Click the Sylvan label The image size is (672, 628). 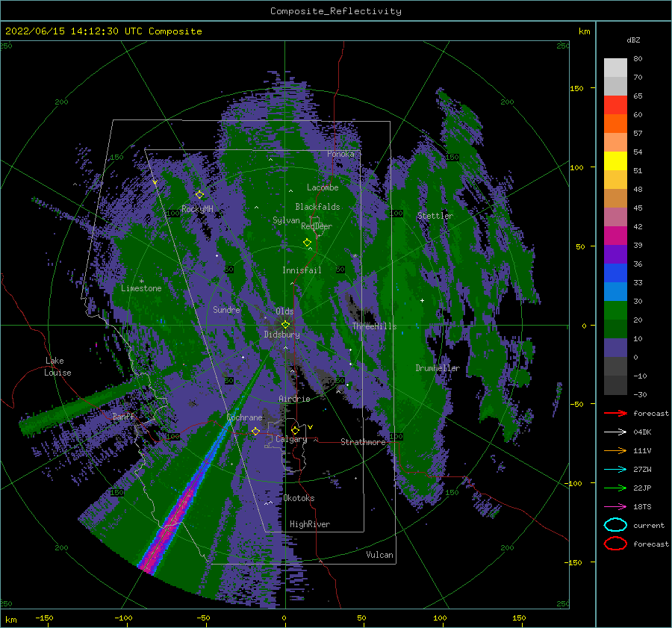click(286, 220)
